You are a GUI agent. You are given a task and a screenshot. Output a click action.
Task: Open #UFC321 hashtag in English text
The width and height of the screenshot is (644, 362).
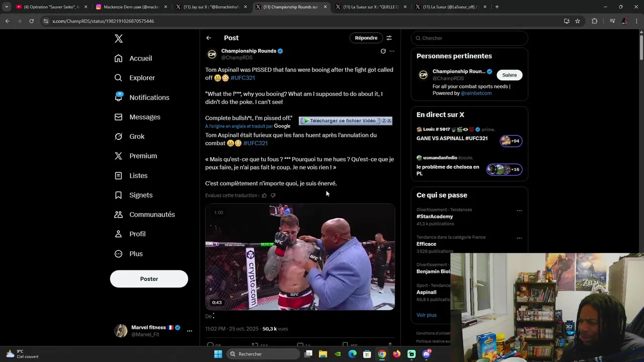click(243, 78)
